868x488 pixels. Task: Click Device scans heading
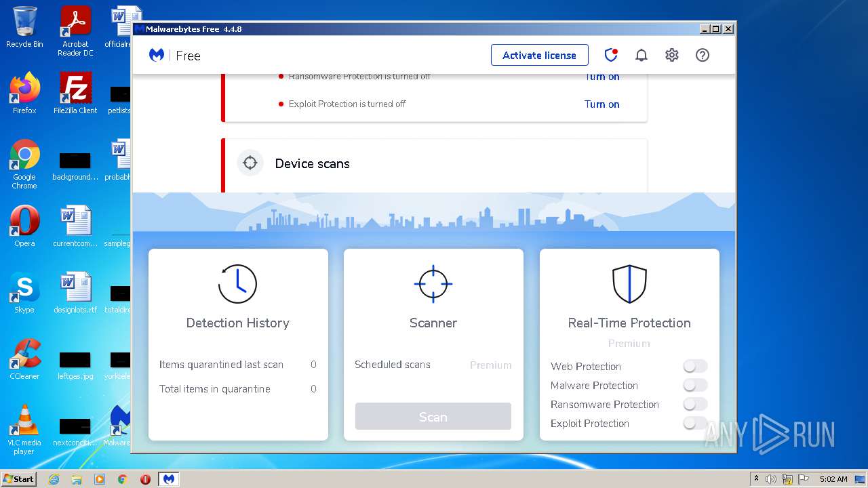[x=312, y=163]
